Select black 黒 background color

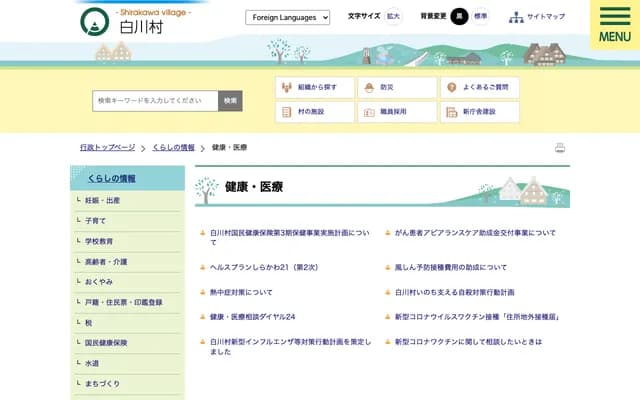(x=459, y=16)
